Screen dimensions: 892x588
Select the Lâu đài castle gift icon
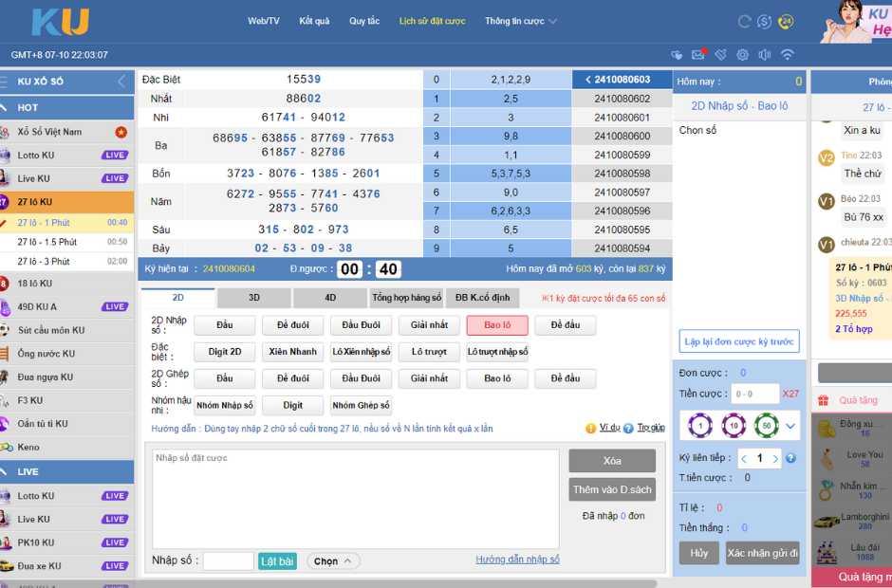[826, 552]
